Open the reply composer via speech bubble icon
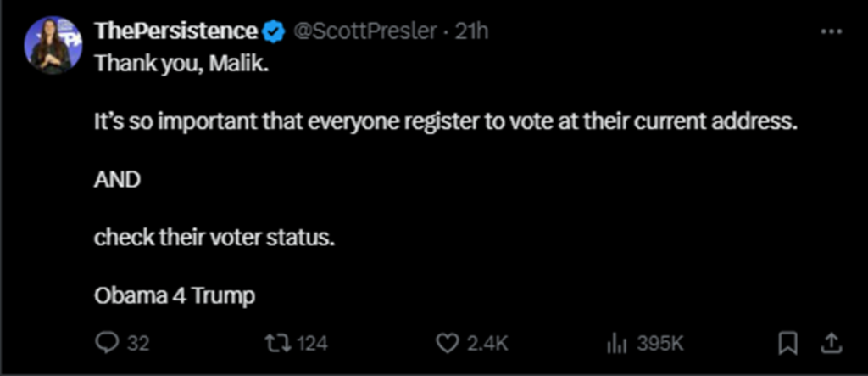 pyautogui.click(x=108, y=343)
